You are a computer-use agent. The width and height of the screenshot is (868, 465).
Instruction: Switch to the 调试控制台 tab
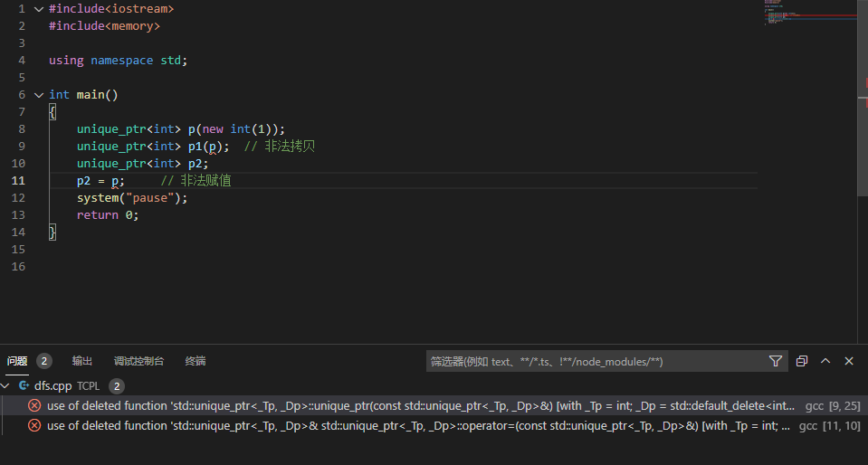click(x=139, y=362)
